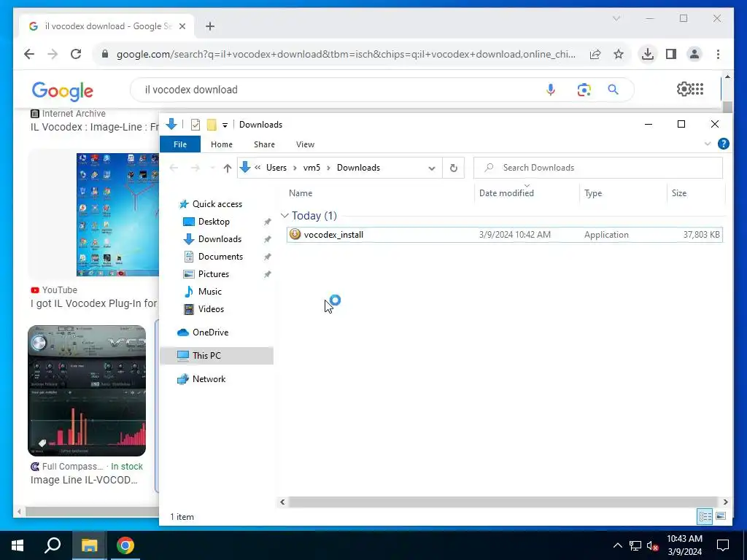Open Chrome tab search chevron

(616, 18)
